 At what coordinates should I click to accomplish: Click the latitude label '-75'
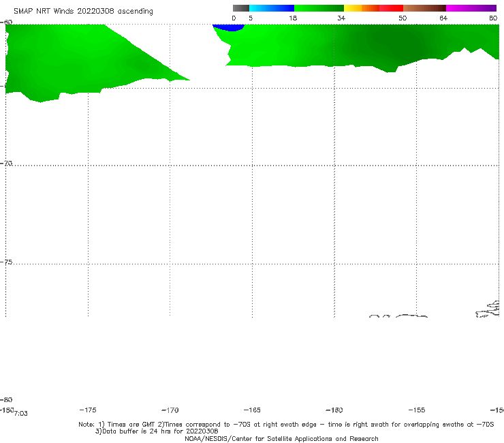[6, 262]
